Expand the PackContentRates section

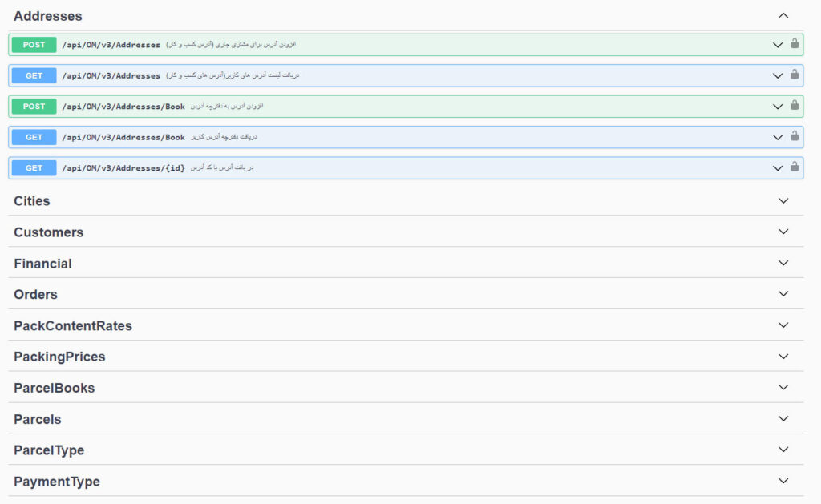click(783, 325)
